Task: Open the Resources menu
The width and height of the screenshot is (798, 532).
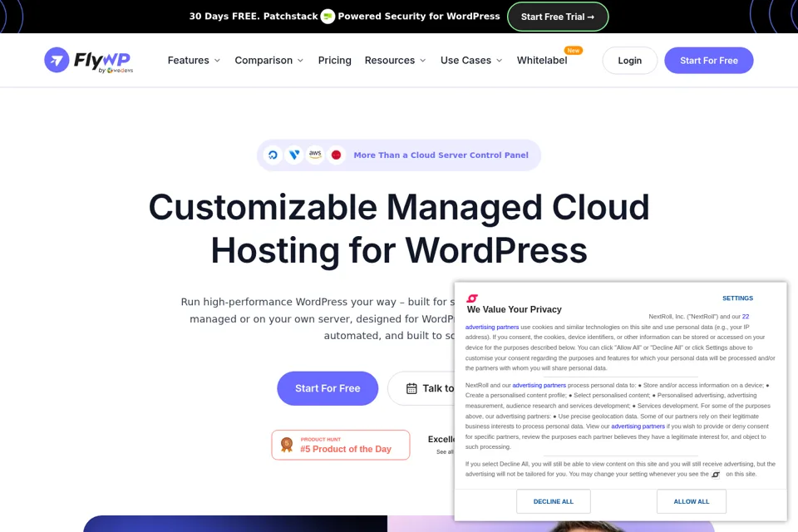Action: (396, 61)
